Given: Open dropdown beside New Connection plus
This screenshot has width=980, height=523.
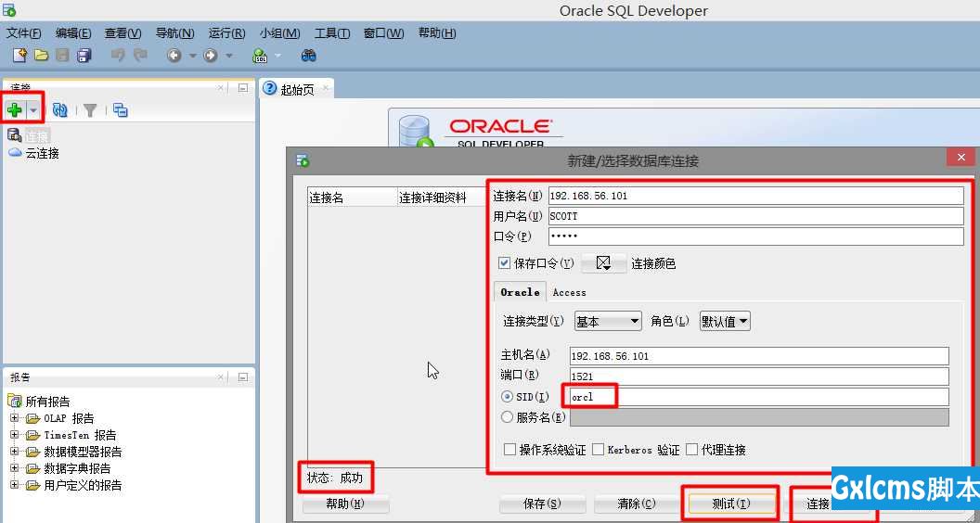Looking at the screenshot, I should click(33, 110).
